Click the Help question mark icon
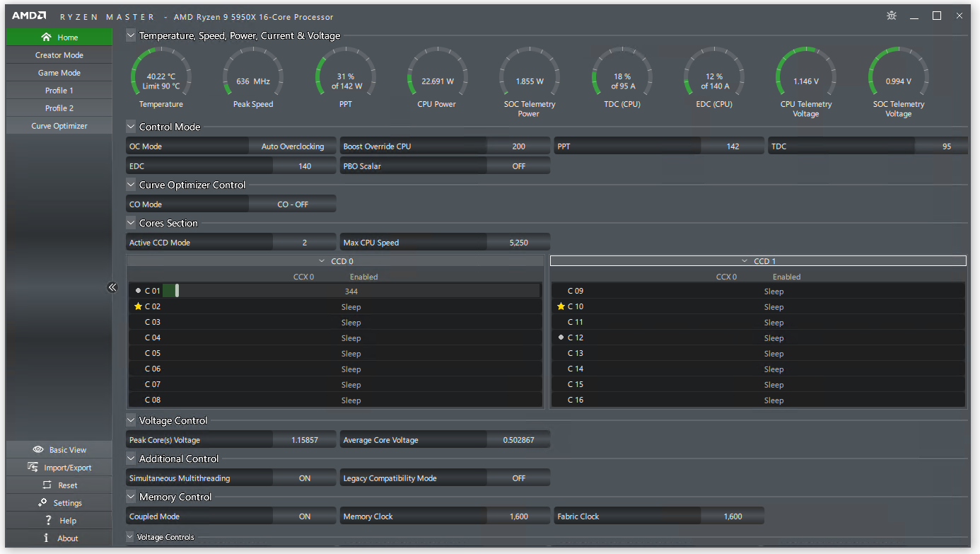The height and width of the screenshot is (554, 980). [x=48, y=521]
